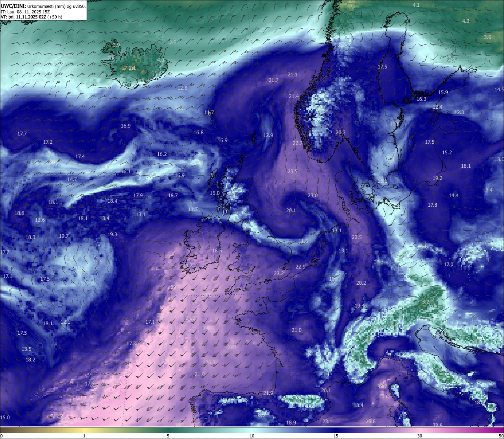Click the map value 7.5
This screenshot has height=439, width=504.
pyautogui.click(x=173, y=42)
